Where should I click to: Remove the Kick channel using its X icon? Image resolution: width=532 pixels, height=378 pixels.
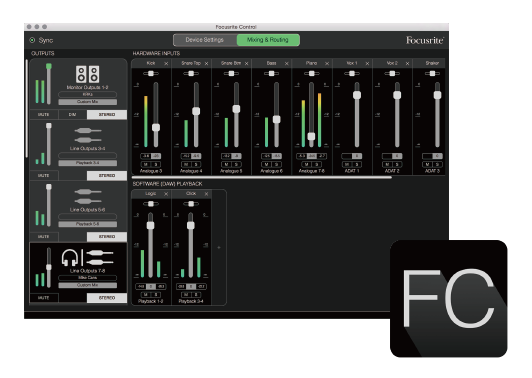pyautogui.click(x=166, y=63)
